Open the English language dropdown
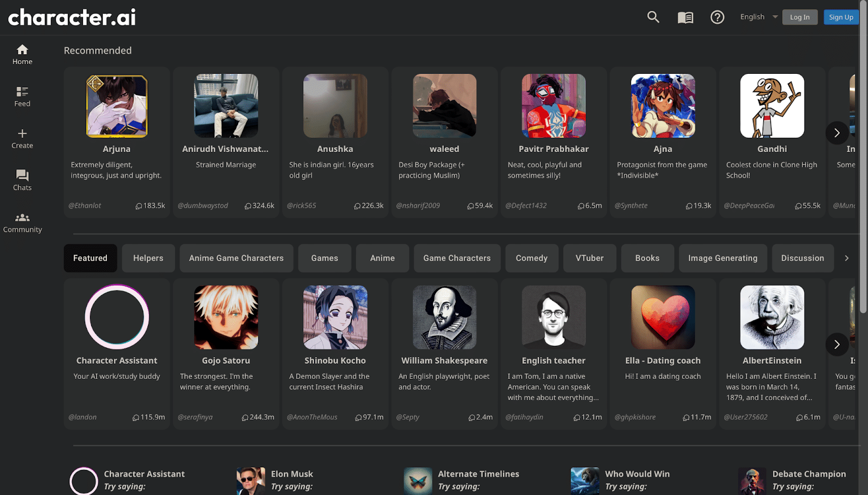Image resolution: width=868 pixels, height=495 pixels. point(759,17)
